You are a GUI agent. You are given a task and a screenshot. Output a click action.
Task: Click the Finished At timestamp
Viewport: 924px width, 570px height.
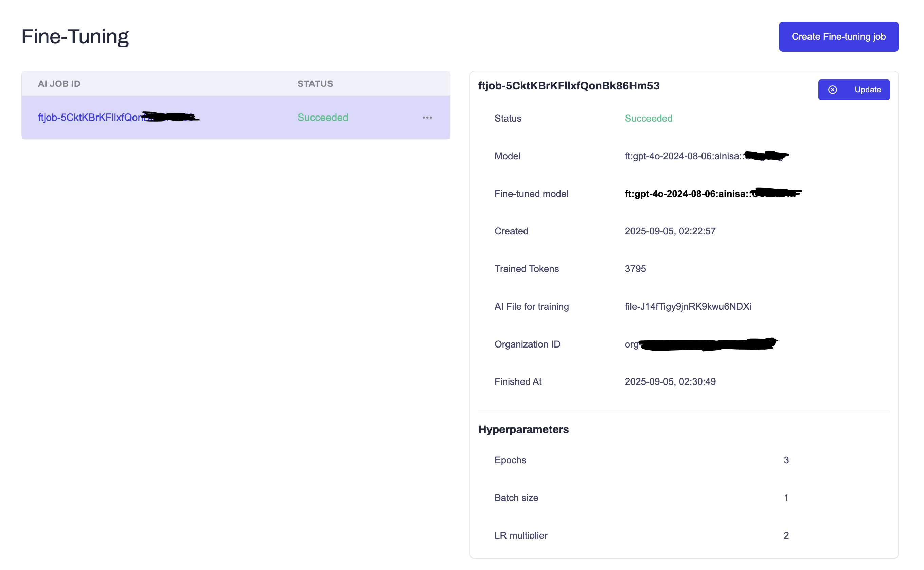[x=670, y=381]
